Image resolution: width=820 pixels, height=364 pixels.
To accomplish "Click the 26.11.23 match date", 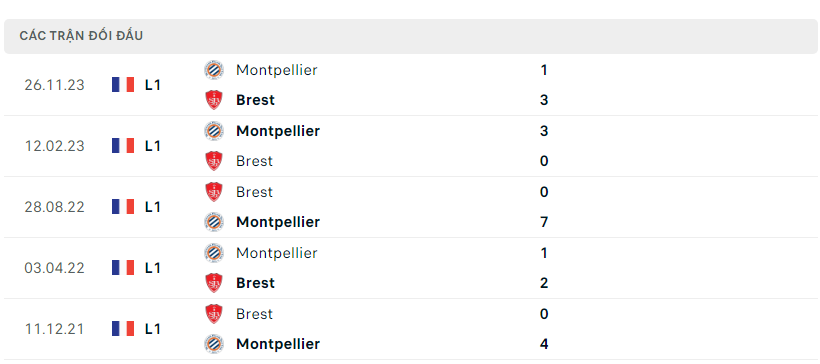I will [54, 85].
